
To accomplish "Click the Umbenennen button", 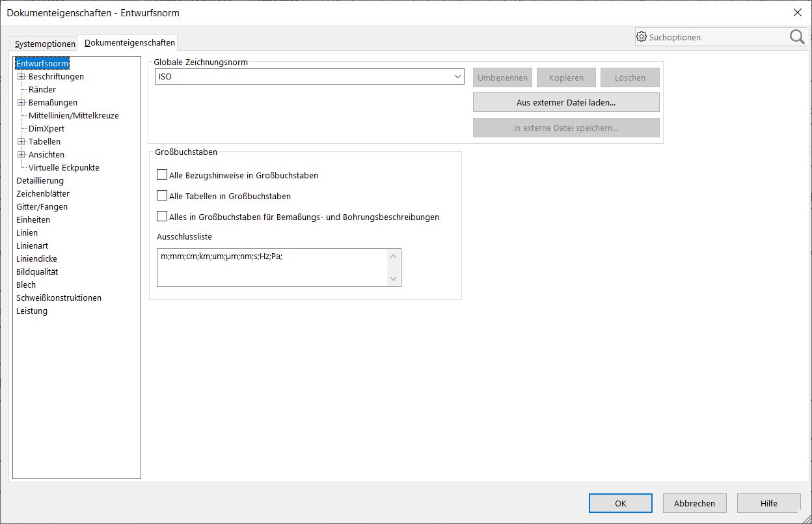I will pyautogui.click(x=502, y=77).
